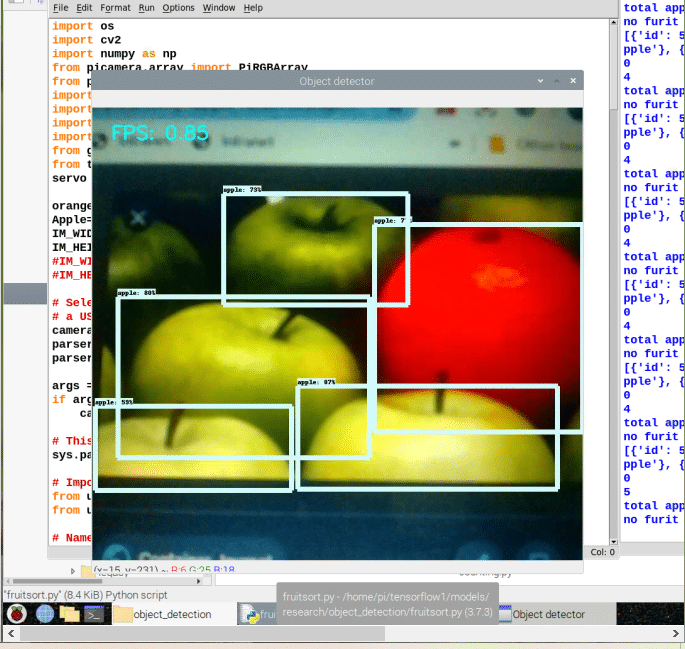Click the Python icon of fruitsort task
Image resolution: width=685 pixels, height=649 pixels.
pos(249,614)
